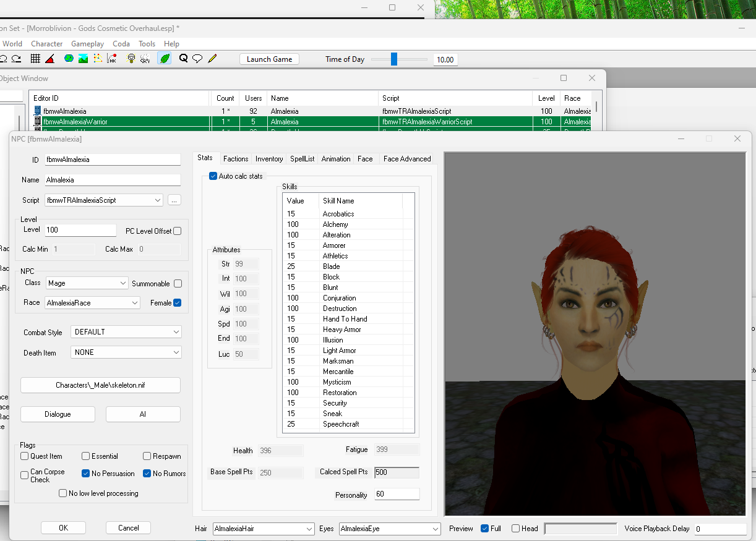Click the path grid editing icon
This screenshot has height=541, width=756.
[98, 59]
